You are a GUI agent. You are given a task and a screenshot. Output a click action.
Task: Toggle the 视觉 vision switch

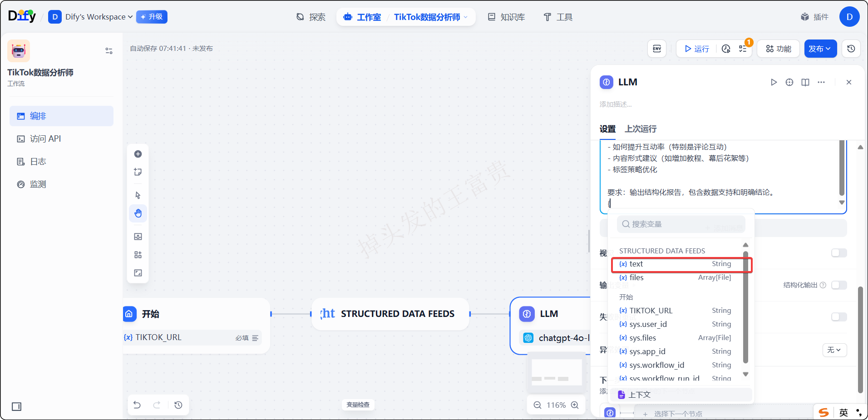coord(839,253)
